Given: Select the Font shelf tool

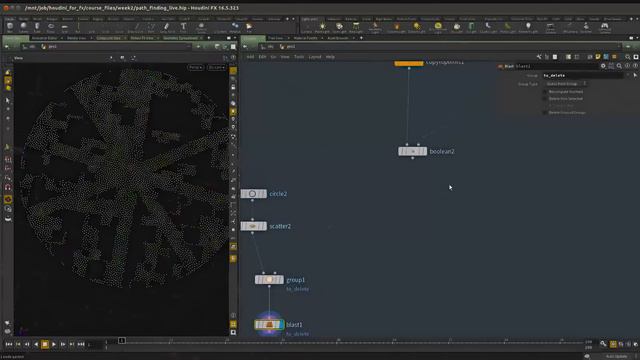Looking at the screenshot, I should tap(183, 27).
